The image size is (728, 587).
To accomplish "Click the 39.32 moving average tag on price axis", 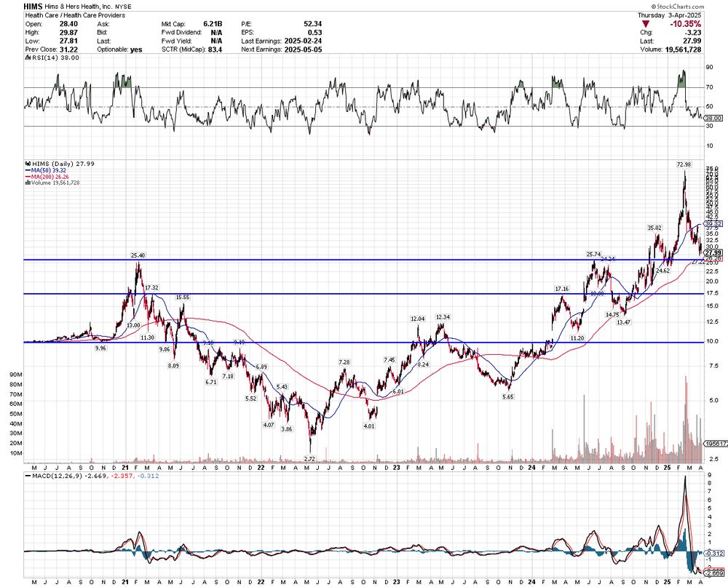I will click(714, 223).
